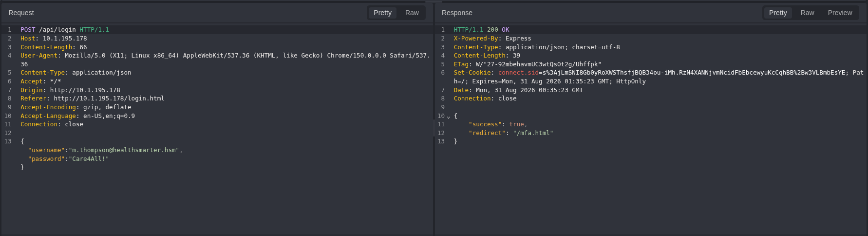Switch Request view to Pretty tab

[382, 13]
